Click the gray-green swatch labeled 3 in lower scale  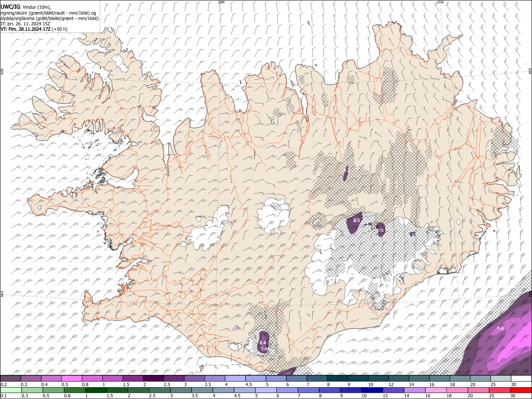pyautogui.click(x=181, y=390)
